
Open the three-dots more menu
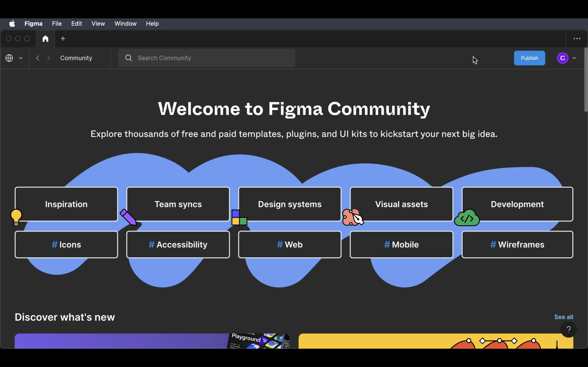(577, 39)
